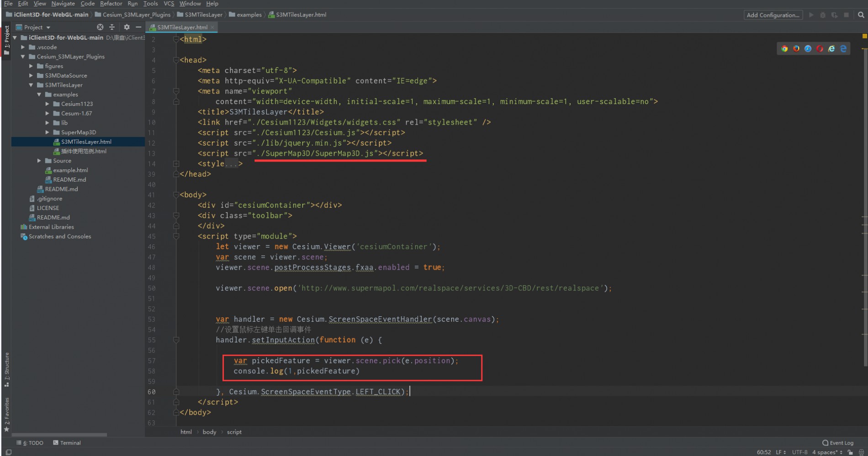Select example.html file
This screenshot has height=456, width=868.
70,170
